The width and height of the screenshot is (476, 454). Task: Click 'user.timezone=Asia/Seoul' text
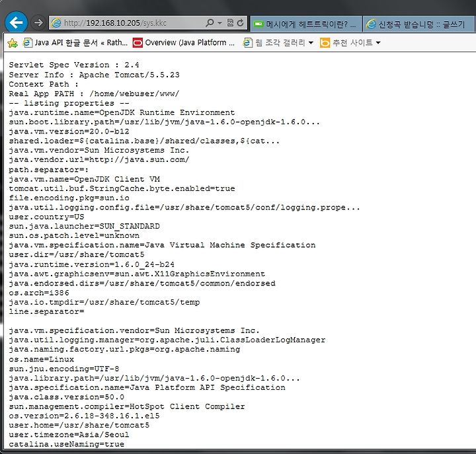coord(69,435)
